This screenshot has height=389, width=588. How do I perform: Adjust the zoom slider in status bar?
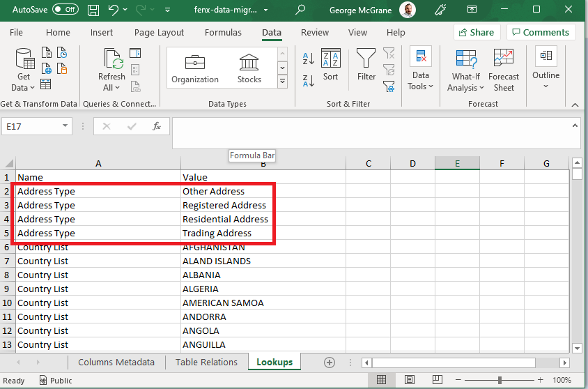point(500,381)
